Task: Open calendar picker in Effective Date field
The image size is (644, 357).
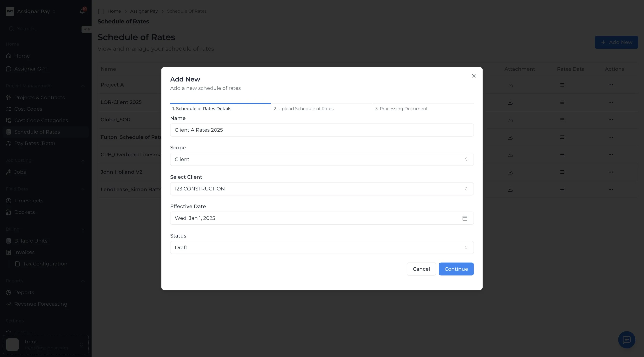Action: (x=465, y=218)
